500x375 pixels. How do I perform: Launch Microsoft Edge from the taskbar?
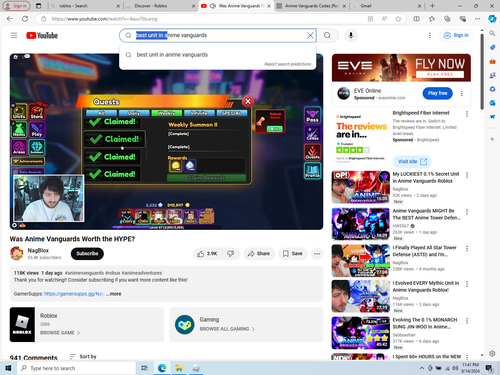pyautogui.click(x=162, y=368)
